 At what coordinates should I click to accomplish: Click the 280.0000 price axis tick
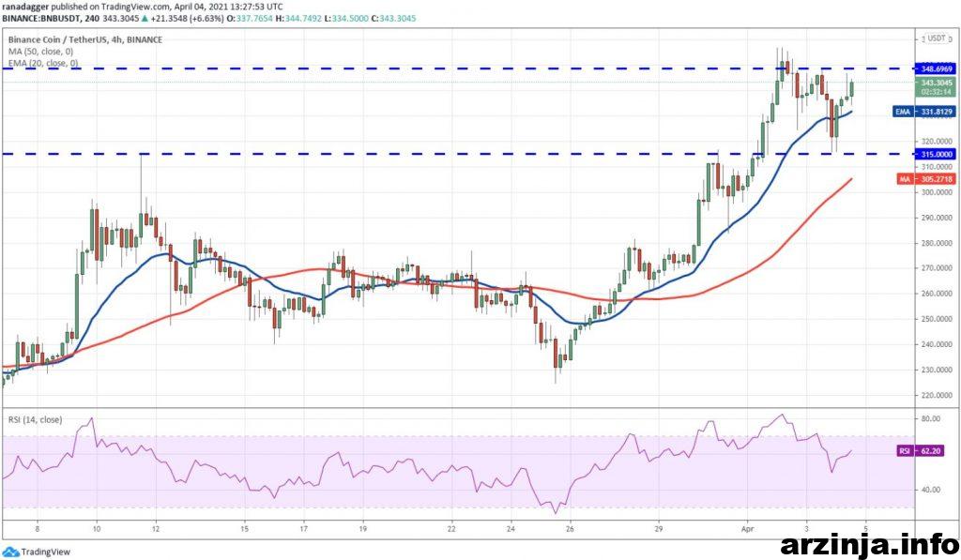point(936,243)
